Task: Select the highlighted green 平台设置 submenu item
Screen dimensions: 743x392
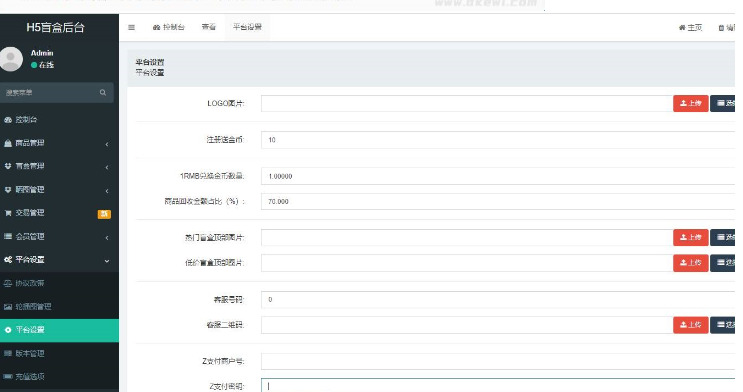Action: pos(59,330)
